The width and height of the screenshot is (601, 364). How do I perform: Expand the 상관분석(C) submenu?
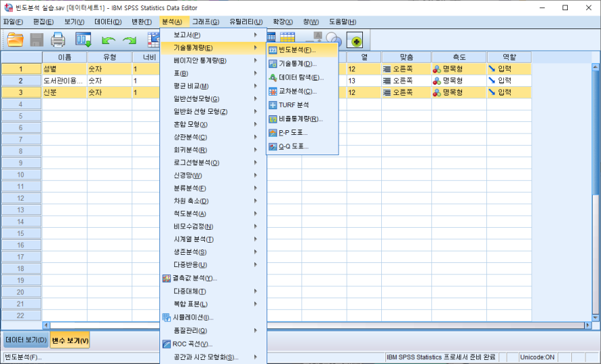tap(213, 137)
